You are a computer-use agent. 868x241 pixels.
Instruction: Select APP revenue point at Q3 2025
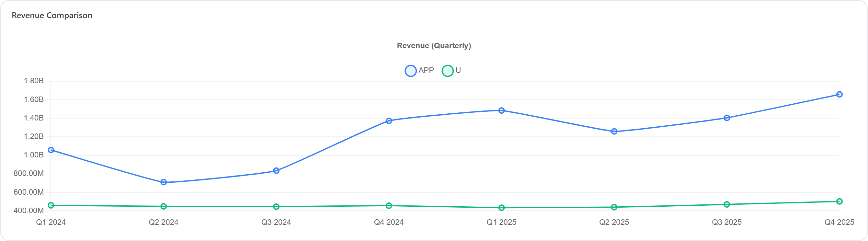tap(727, 118)
